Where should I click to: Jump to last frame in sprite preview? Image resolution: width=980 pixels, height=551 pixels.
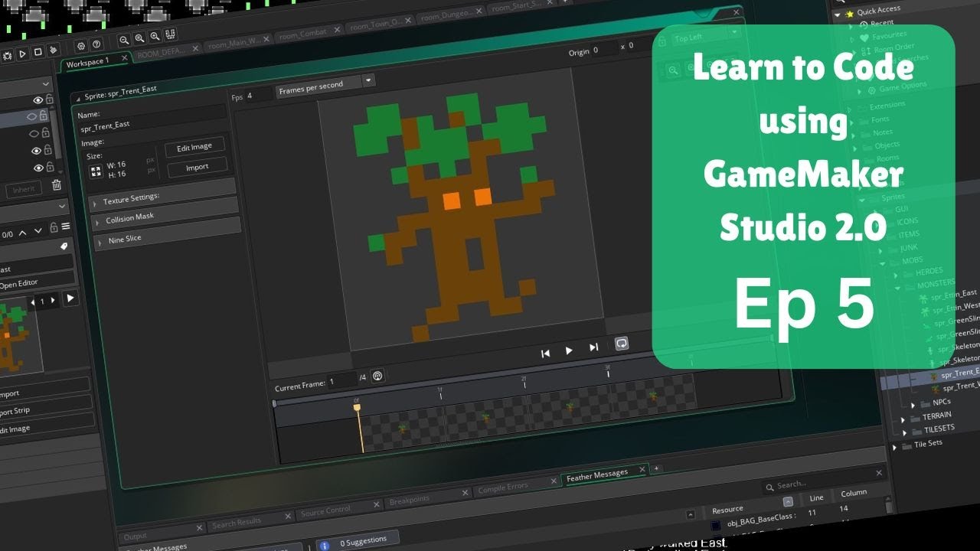click(593, 347)
